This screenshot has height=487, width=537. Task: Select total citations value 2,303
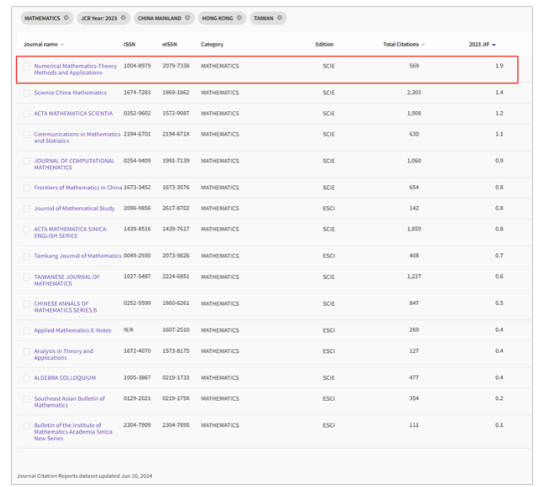(x=414, y=92)
